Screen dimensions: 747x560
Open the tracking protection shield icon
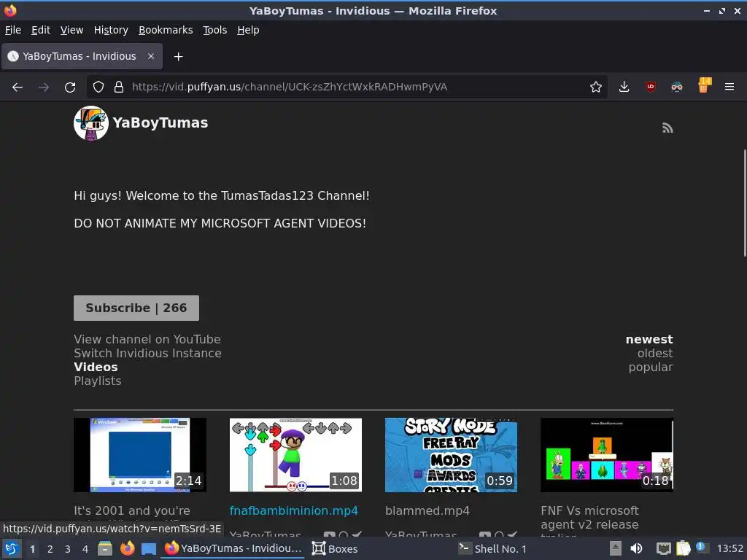[98, 87]
